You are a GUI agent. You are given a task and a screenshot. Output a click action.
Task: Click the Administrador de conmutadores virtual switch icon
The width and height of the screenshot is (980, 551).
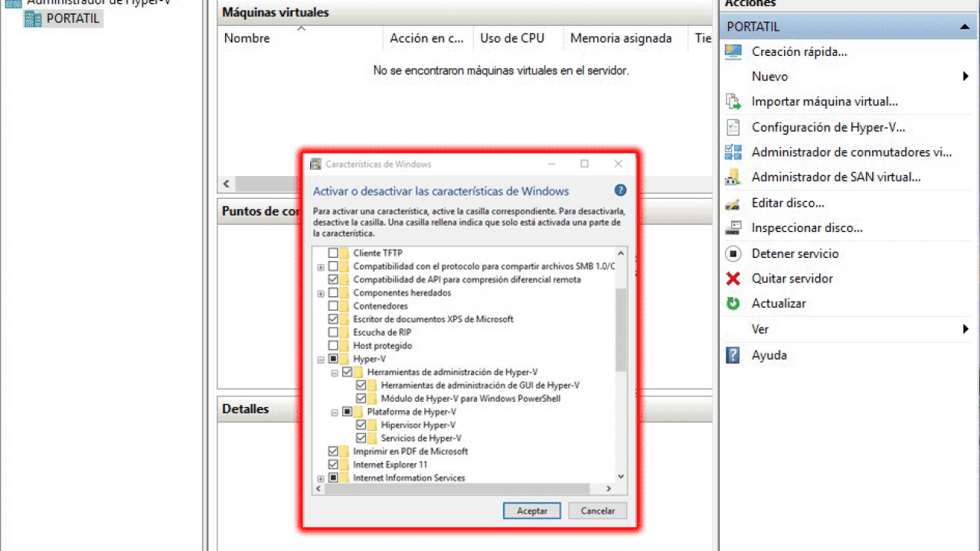point(733,152)
